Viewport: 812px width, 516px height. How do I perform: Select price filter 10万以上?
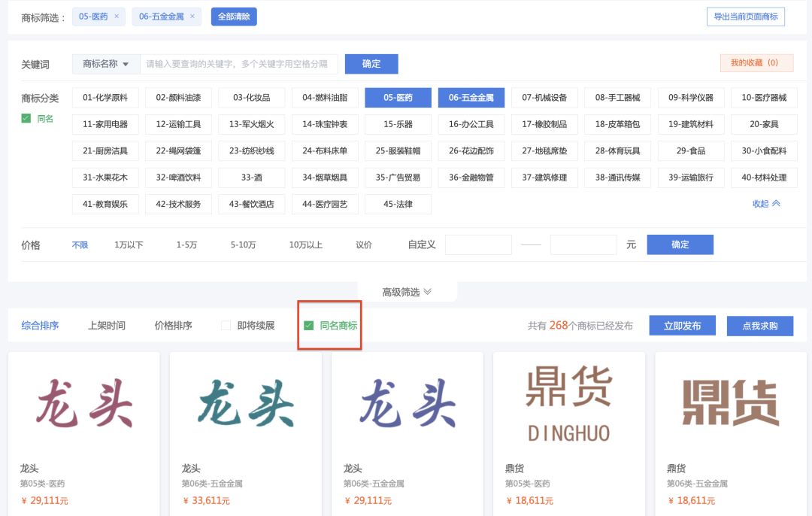tap(305, 244)
